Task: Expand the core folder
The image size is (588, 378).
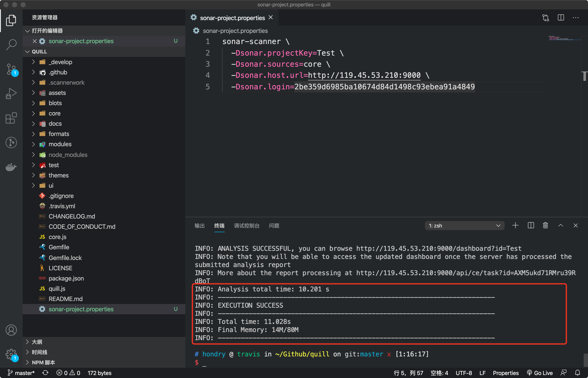Action: pyautogui.click(x=55, y=113)
